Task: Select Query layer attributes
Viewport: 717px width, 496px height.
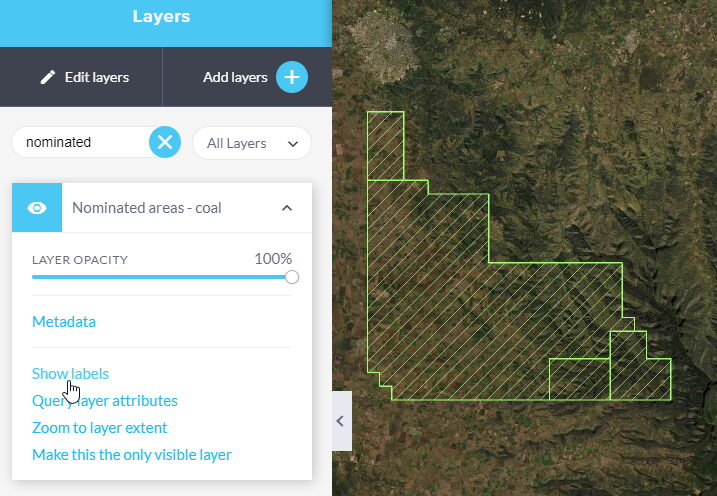Action: (x=105, y=401)
